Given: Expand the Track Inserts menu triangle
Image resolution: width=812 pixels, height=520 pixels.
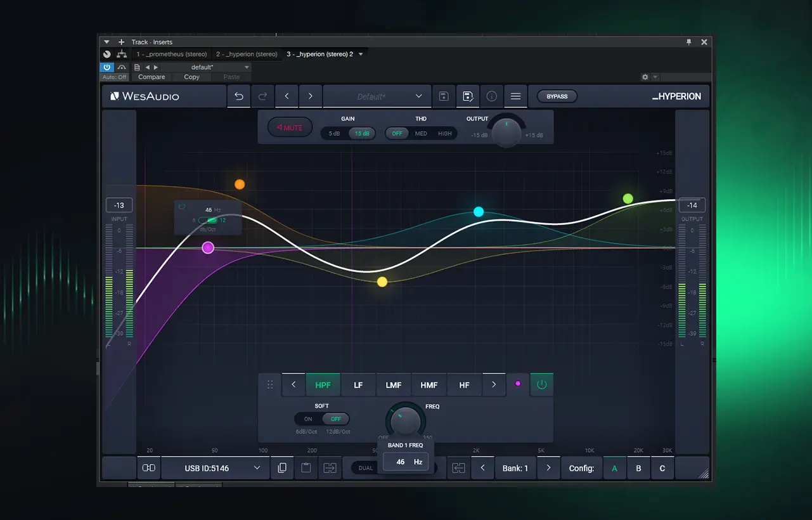Looking at the screenshot, I should coord(106,42).
